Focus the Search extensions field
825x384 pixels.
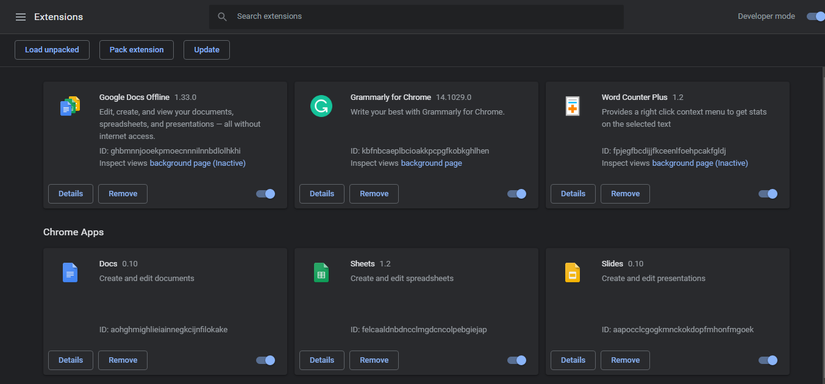(416, 17)
